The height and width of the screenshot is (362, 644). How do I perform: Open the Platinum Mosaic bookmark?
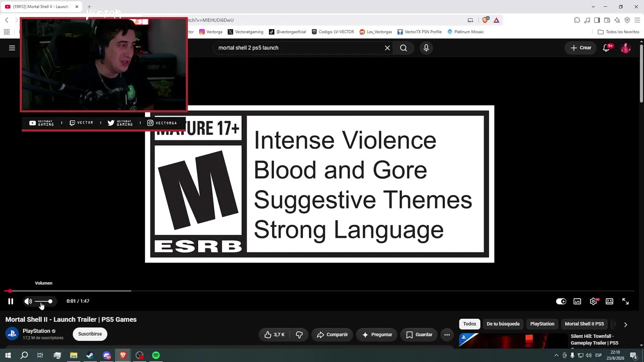pos(465,32)
